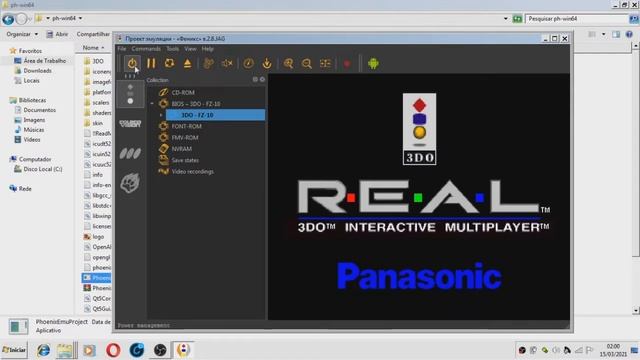Screen dimensions: 640x360
Task: Pause emulation with the pause icon
Action: pos(151,63)
